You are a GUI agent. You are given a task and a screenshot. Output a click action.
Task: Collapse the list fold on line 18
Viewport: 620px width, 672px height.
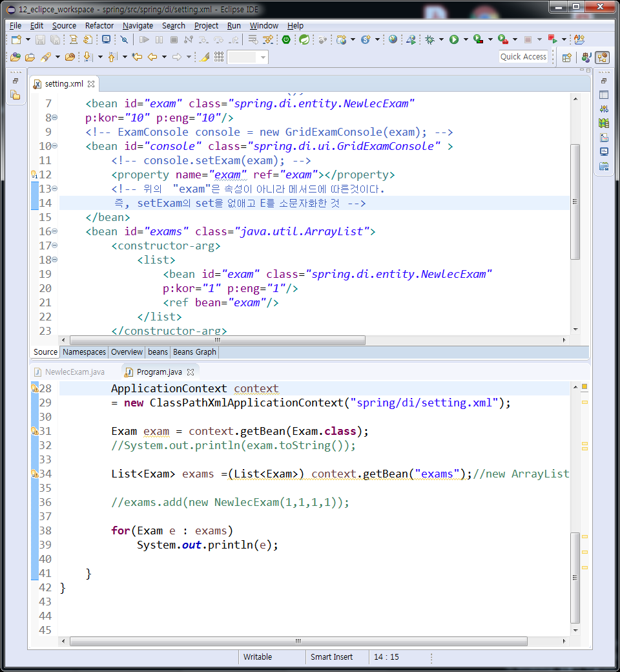click(x=55, y=260)
